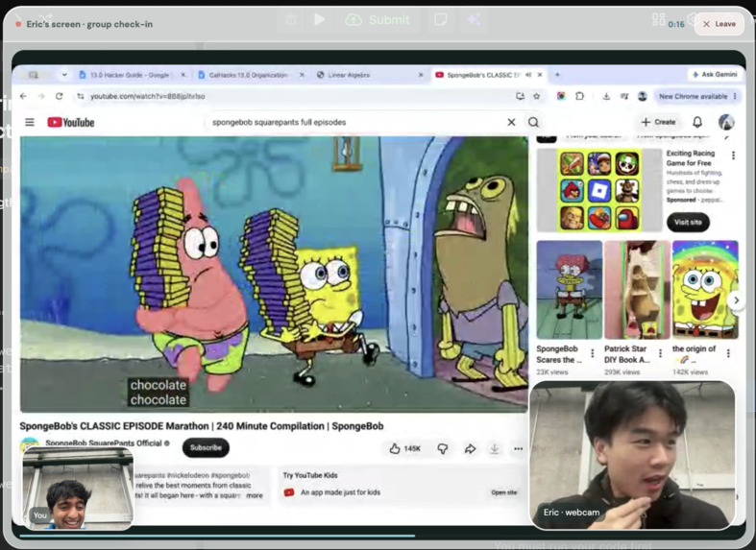Click Ask Gemini button
The width and height of the screenshot is (756, 550).
pyautogui.click(x=715, y=75)
